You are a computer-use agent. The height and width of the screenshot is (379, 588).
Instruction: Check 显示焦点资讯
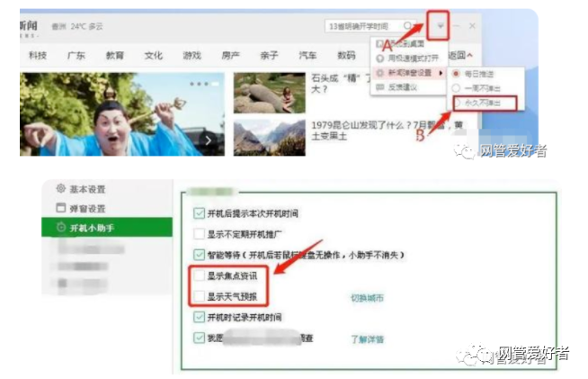coord(199,275)
